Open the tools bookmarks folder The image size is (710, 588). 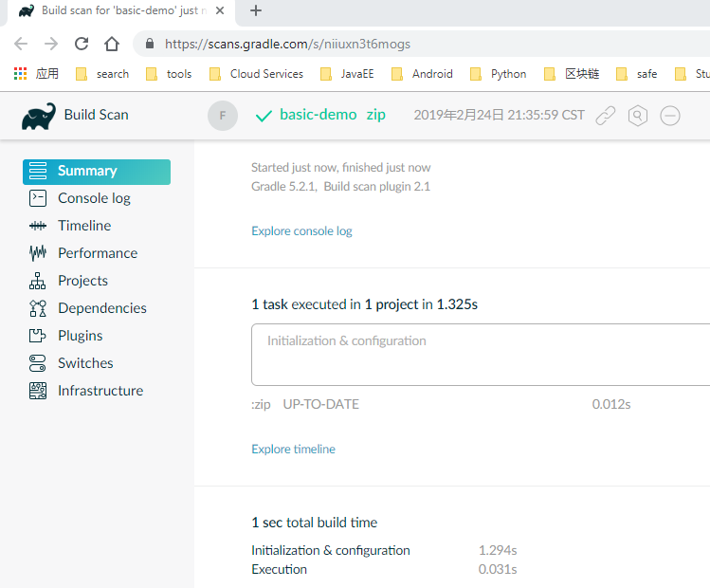click(x=169, y=74)
